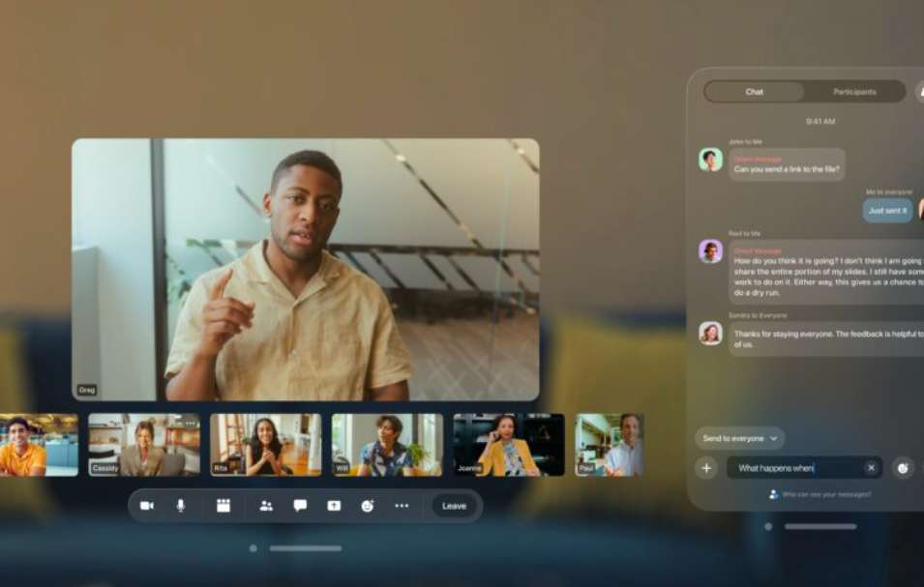Switch to the Participants tab

pyautogui.click(x=854, y=92)
